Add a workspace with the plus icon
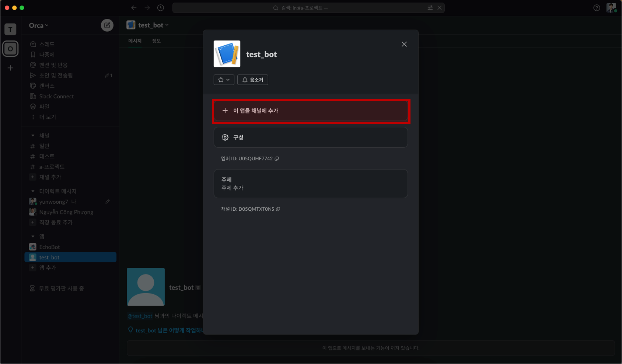The width and height of the screenshot is (622, 364). (x=10, y=68)
